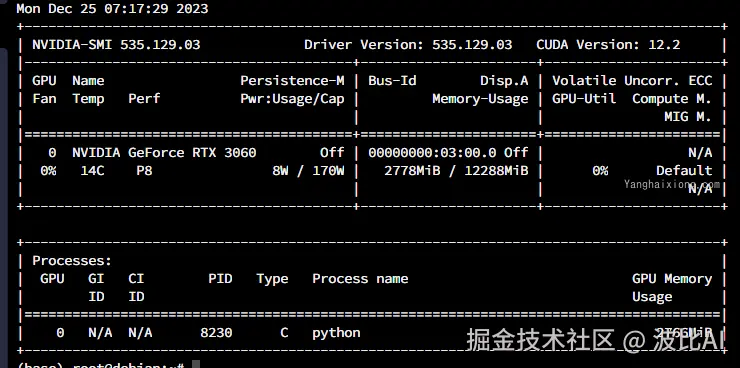Click the Memory-Usage header
This screenshot has width=740, height=368.
point(480,99)
